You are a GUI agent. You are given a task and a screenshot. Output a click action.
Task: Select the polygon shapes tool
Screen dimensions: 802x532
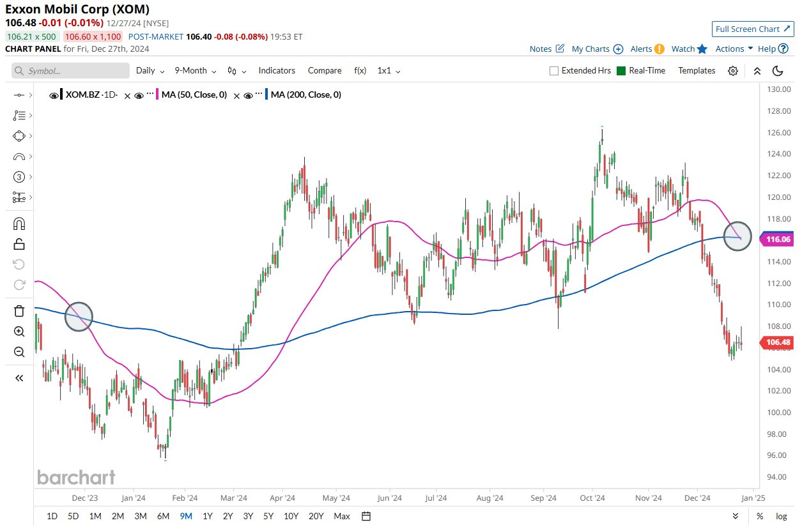click(19, 135)
